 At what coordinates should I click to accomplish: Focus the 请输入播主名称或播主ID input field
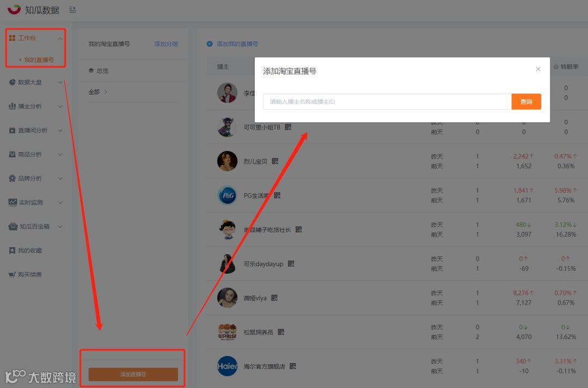pos(388,102)
